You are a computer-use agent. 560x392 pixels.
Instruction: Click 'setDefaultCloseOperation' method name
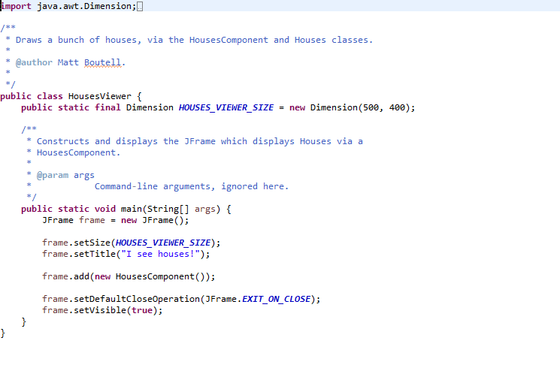(136, 299)
